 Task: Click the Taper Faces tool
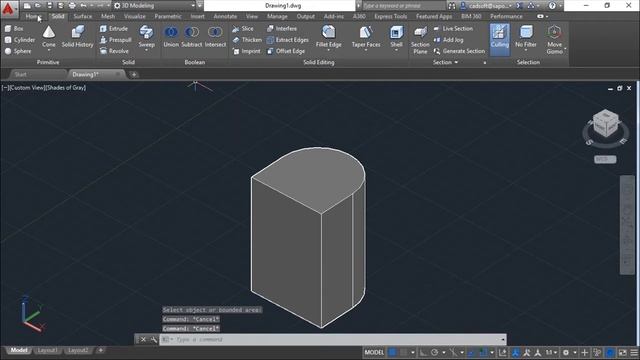[366, 37]
